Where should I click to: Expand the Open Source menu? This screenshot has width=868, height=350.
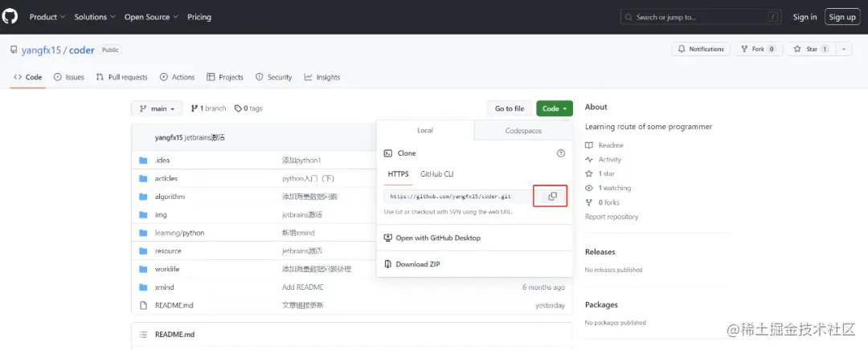[151, 17]
